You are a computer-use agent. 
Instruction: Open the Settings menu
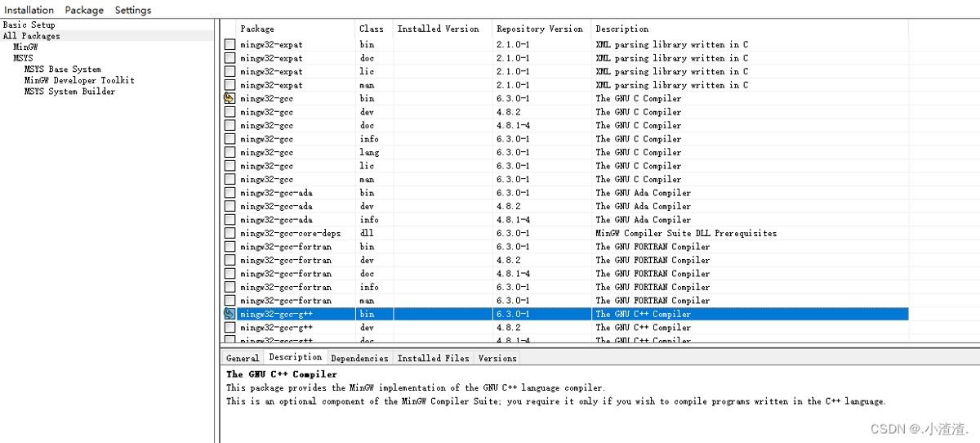(x=133, y=10)
